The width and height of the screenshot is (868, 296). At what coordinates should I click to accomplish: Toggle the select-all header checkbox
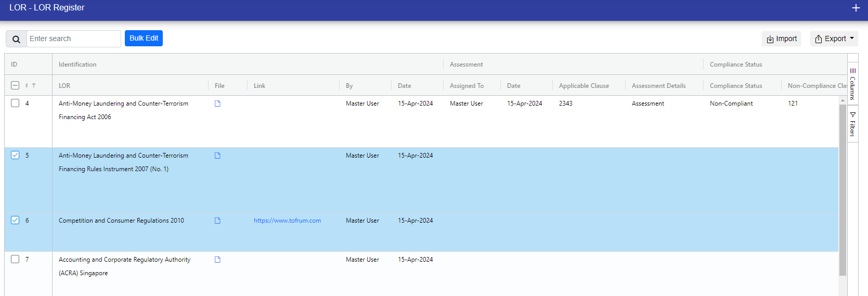click(15, 85)
